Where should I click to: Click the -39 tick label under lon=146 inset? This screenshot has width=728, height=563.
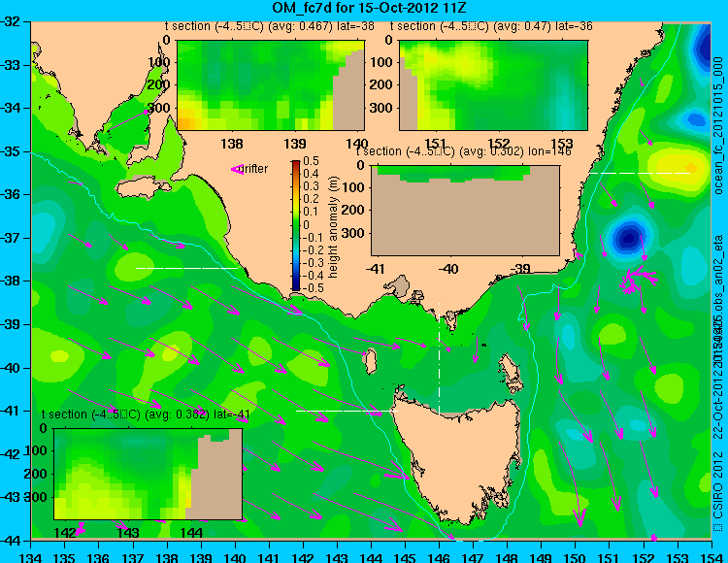(x=520, y=269)
